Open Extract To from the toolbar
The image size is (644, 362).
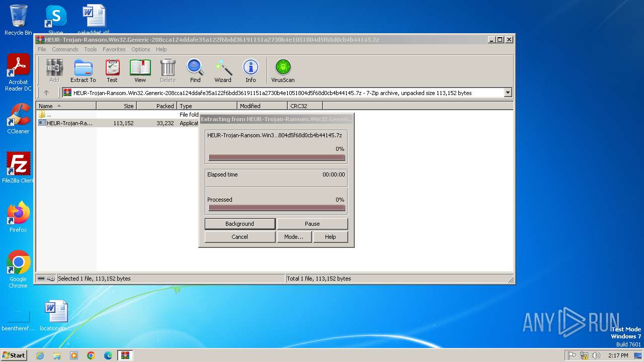[83, 70]
